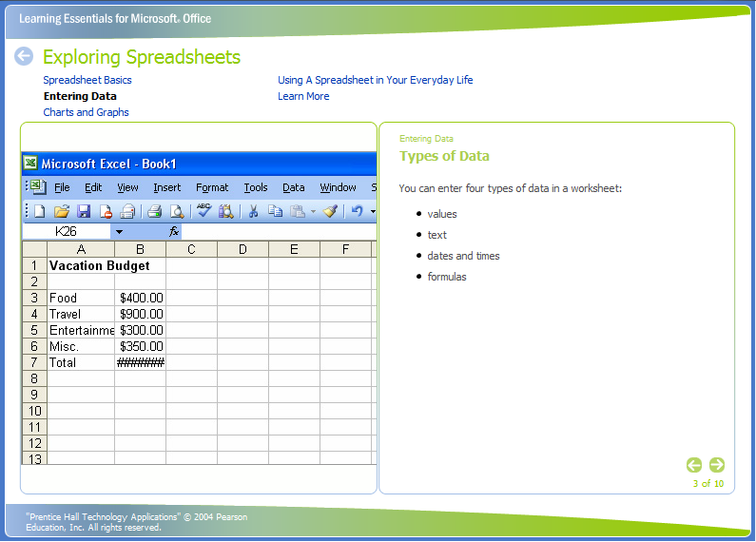Expand the Name Box dropdown arrow
Screen dimensions: 756x542
click(119, 232)
